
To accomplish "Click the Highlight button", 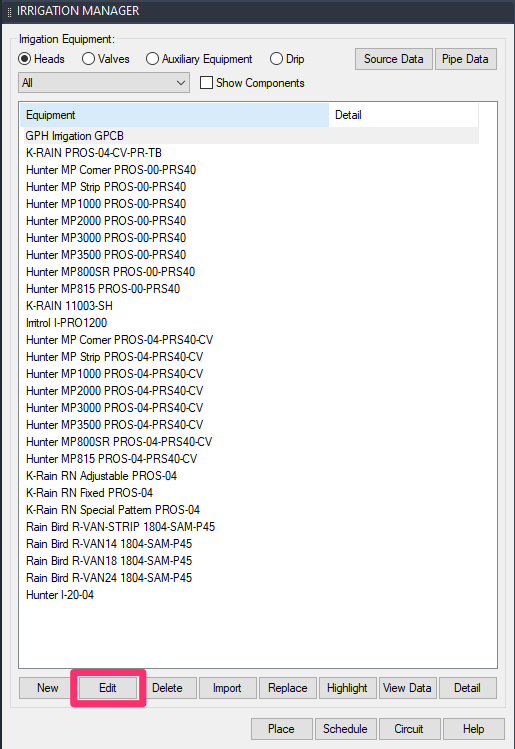I will (347, 688).
